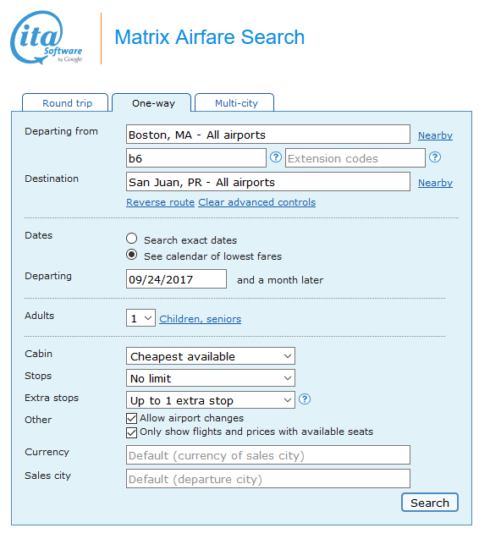Open help icon beside b6 routing codes field
Viewport: 490px width, 550px height.
tap(276, 157)
